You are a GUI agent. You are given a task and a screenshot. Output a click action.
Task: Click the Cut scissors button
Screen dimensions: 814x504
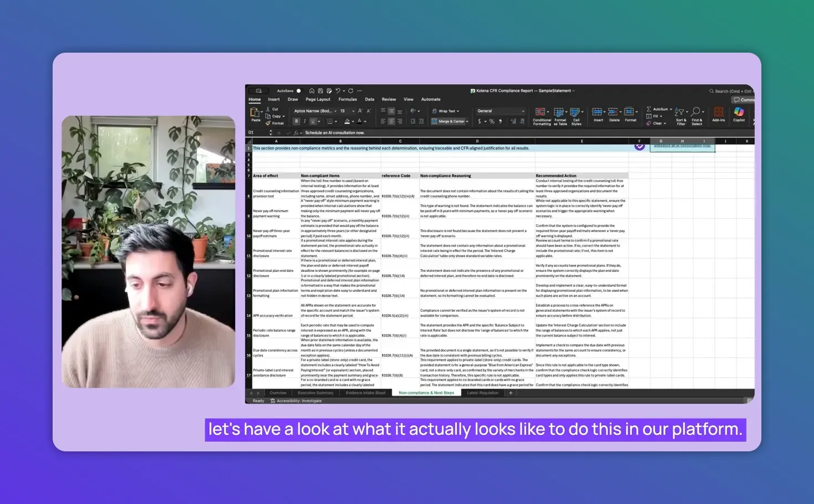coord(272,109)
